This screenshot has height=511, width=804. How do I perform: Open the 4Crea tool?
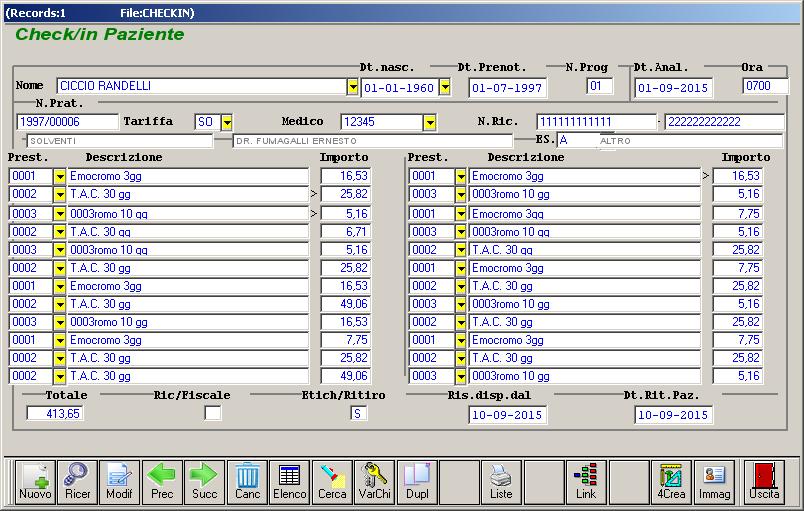(671, 482)
